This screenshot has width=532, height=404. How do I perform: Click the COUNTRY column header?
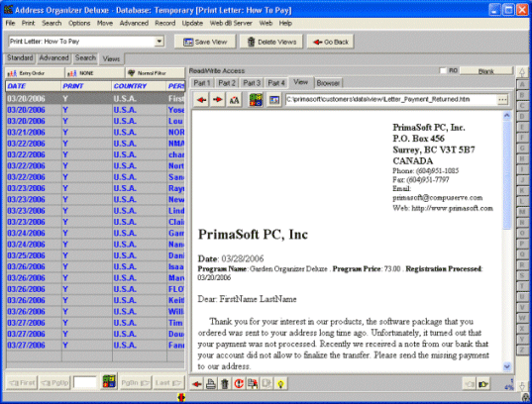coord(139,86)
